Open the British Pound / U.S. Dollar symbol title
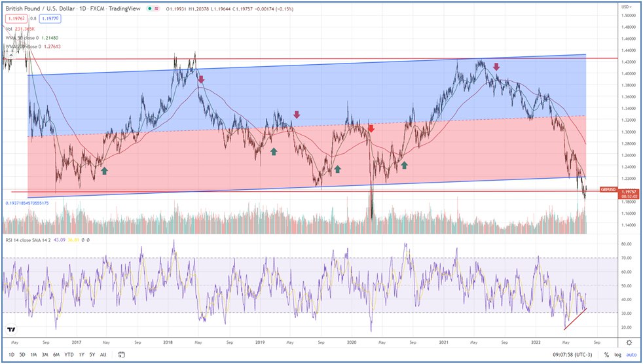The width and height of the screenshot is (643, 364). pyautogui.click(x=41, y=8)
